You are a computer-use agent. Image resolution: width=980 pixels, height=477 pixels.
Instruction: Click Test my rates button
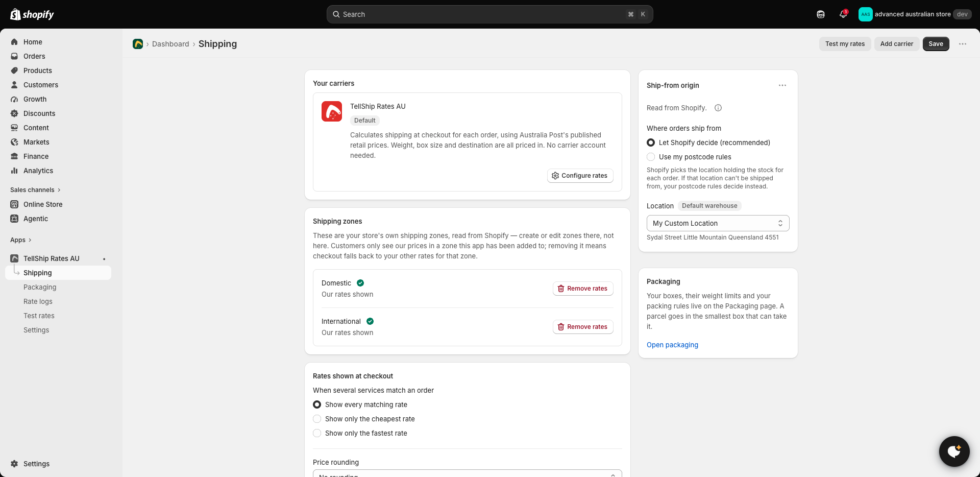[845, 44]
